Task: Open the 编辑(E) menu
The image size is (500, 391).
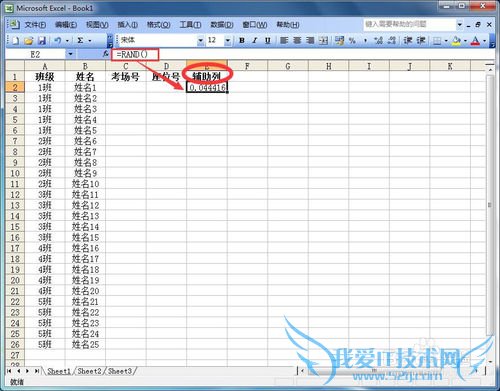Action: pos(66,25)
